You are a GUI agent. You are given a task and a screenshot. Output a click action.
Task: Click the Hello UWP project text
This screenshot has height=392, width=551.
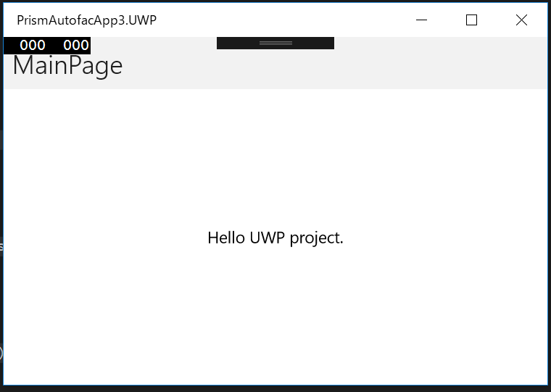275,238
